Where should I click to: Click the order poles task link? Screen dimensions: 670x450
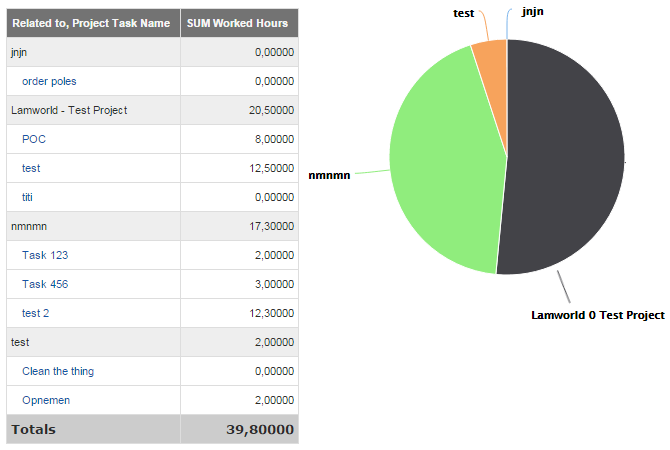coord(48,81)
